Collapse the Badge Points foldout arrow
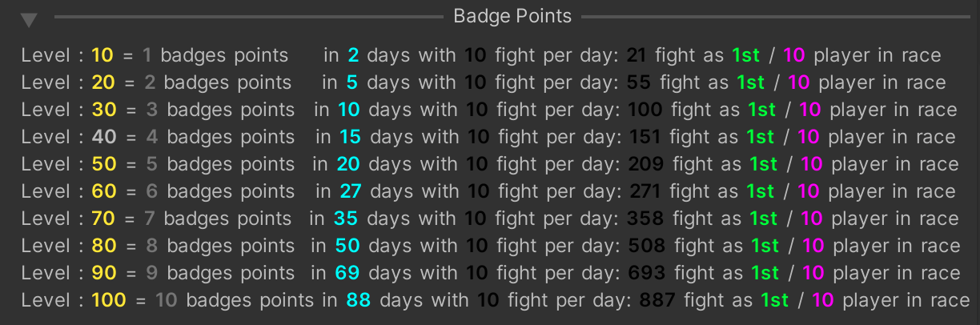 click(30, 20)
